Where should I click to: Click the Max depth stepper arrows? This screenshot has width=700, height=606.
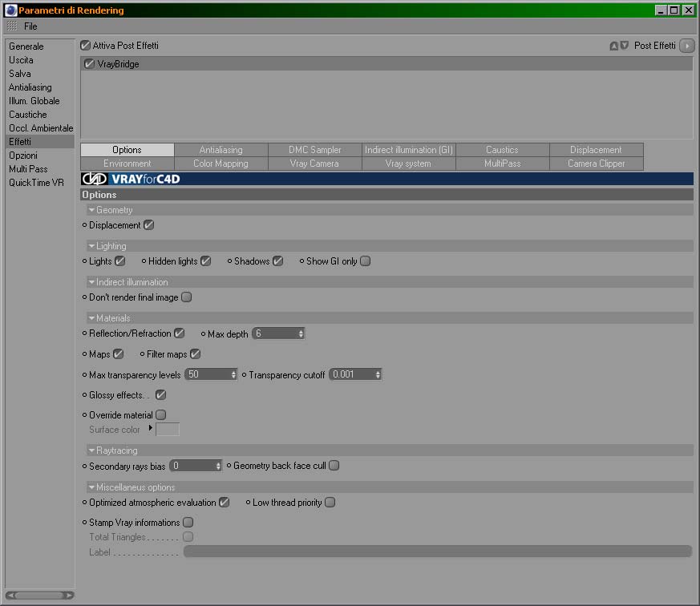[301, 333]
